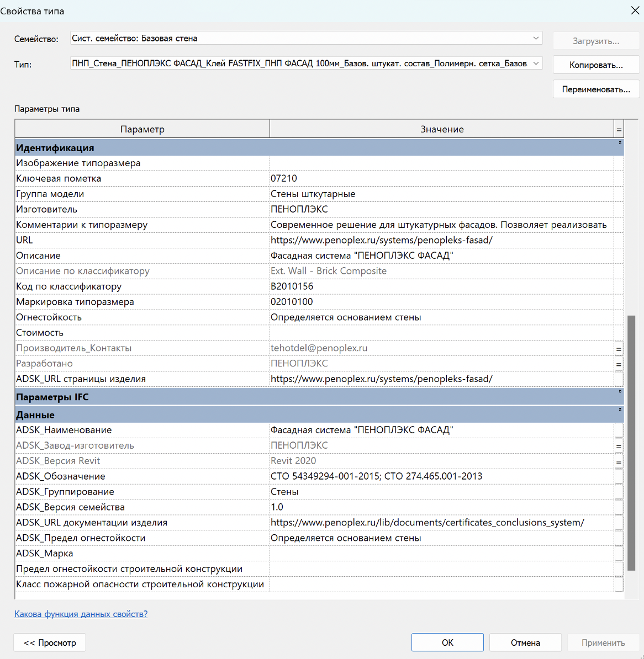Open the Какова функция данных свойств link
This screenshot has height=659, width=644.
[x=81, y=614]
